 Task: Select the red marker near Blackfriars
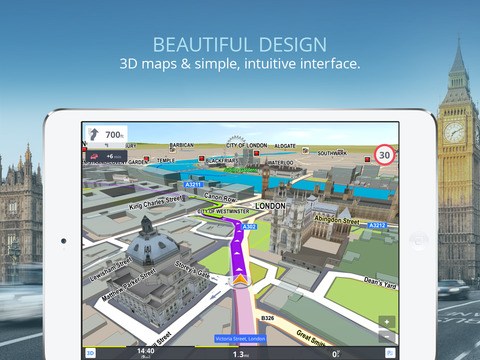pos(201,158)
